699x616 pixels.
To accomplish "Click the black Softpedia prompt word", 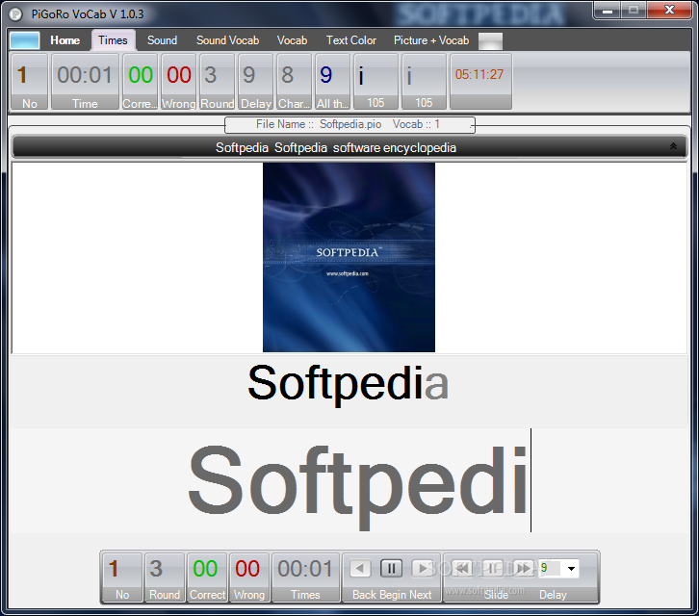I will click(x=348, y=383).
